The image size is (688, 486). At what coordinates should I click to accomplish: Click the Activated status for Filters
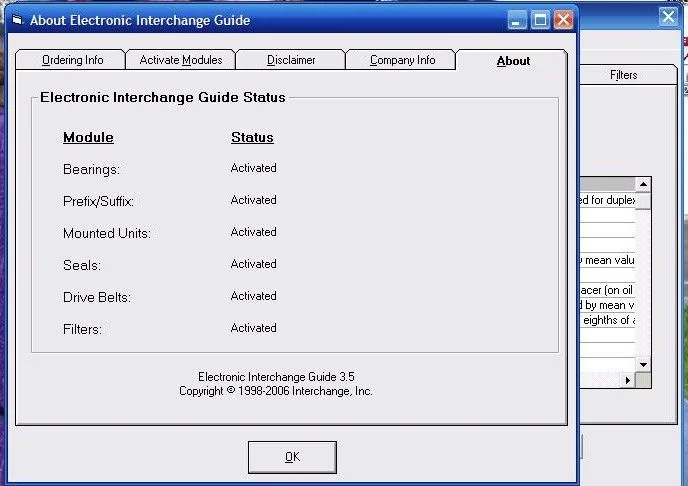coord(254,328)
